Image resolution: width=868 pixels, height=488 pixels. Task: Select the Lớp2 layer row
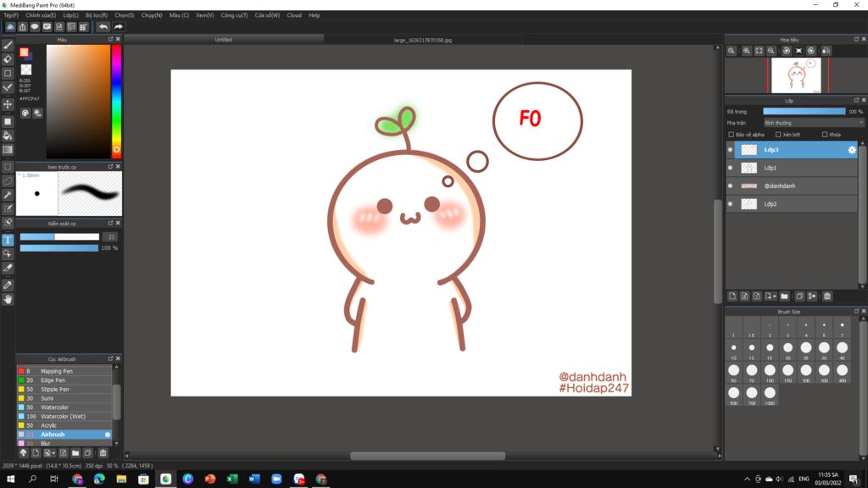pos(792,204)
